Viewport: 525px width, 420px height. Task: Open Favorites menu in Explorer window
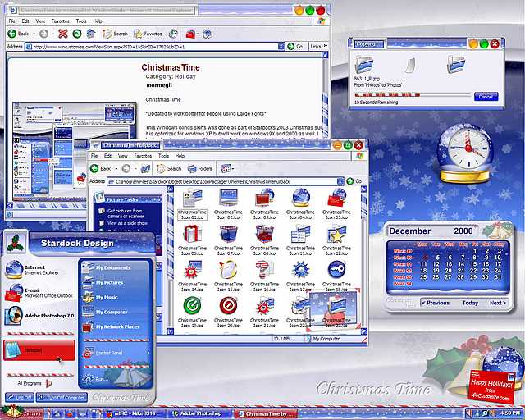click(x=143, y=156)
